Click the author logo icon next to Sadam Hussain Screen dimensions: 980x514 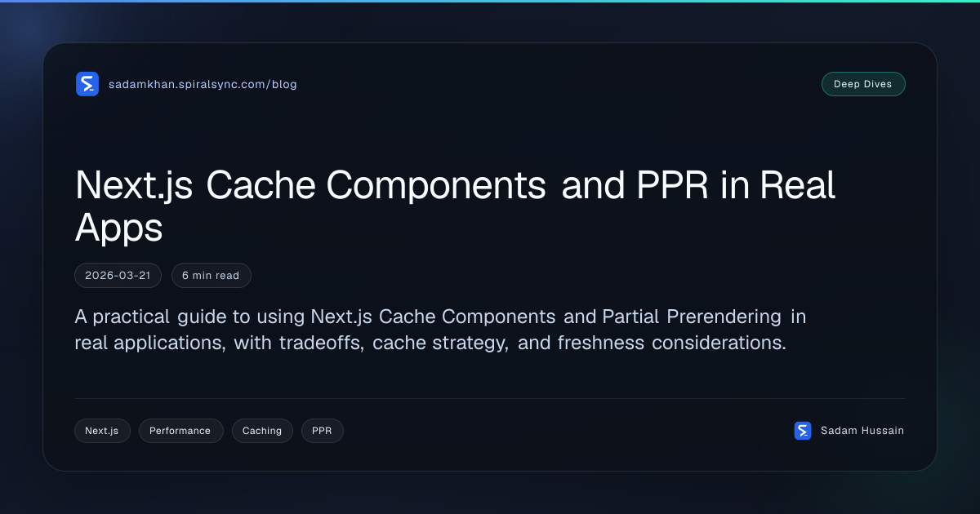click(x=803, y=431)
